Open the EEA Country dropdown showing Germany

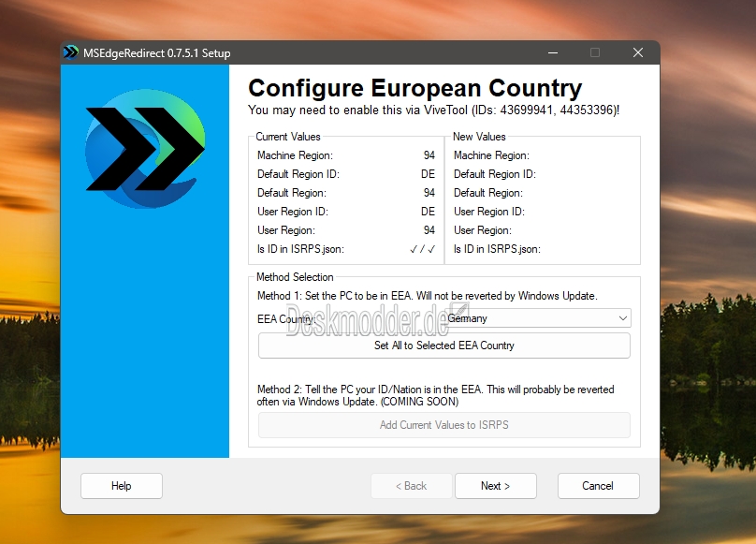(538, 318)
